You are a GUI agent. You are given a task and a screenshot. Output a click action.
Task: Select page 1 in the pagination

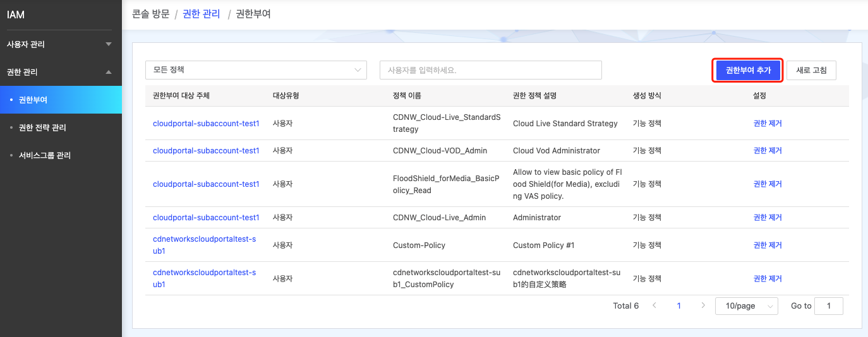(x=679, y=306)
